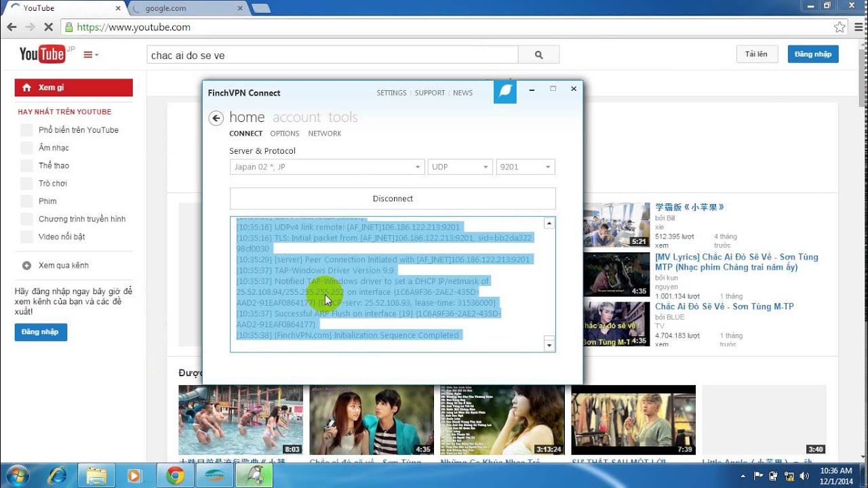
Task: Click the Phổ biến trên YouTube channel icon
Action: pos(26,130)
